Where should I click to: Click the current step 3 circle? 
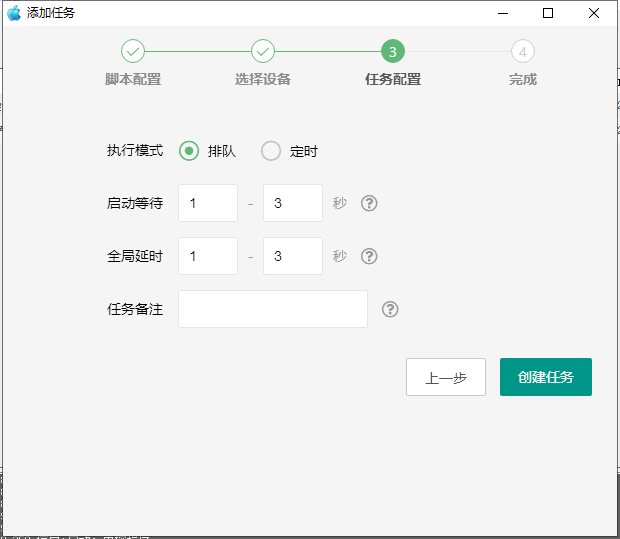point(393,51)
